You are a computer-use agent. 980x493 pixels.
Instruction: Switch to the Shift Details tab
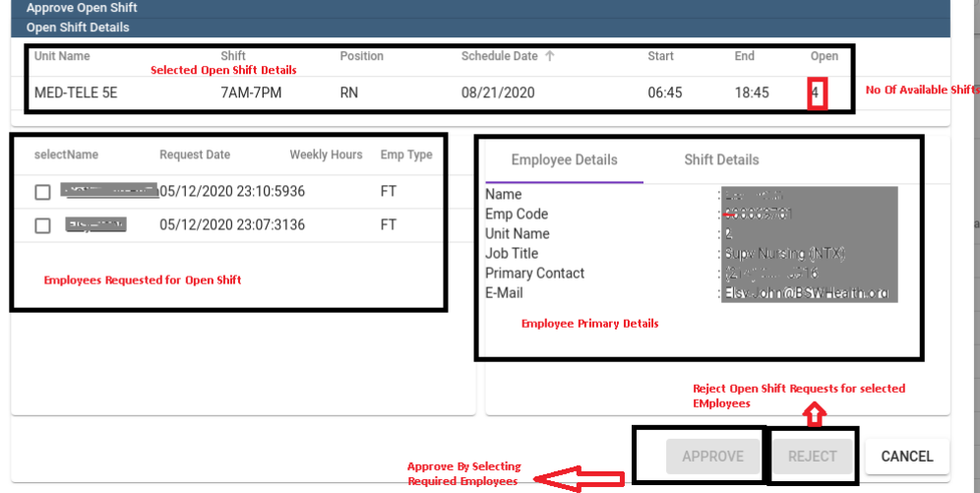point(721,160)
